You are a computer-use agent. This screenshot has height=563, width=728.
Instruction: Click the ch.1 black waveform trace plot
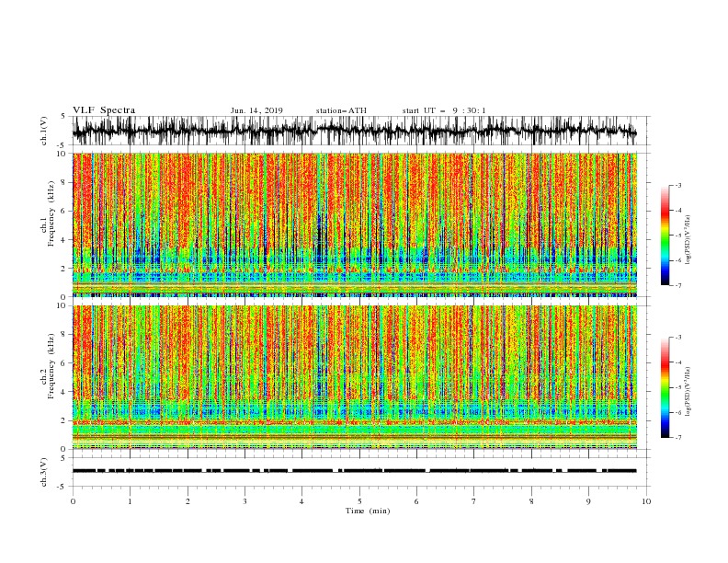click(x=354, y=131)
